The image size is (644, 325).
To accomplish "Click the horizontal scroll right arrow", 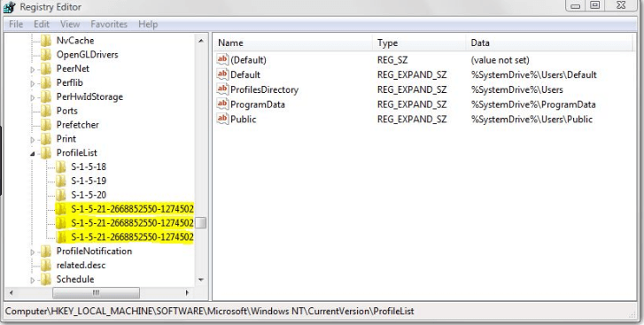I will pos(187,292).
